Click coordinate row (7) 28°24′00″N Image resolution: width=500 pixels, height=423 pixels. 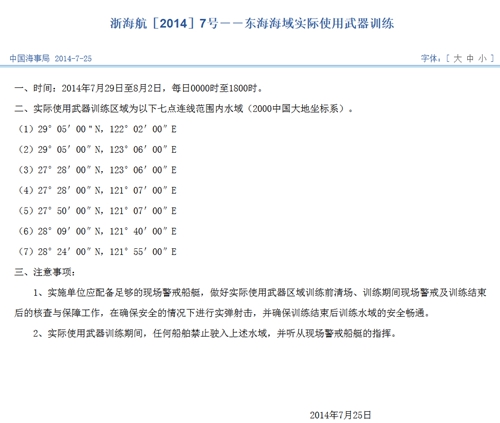click(97, 251)
